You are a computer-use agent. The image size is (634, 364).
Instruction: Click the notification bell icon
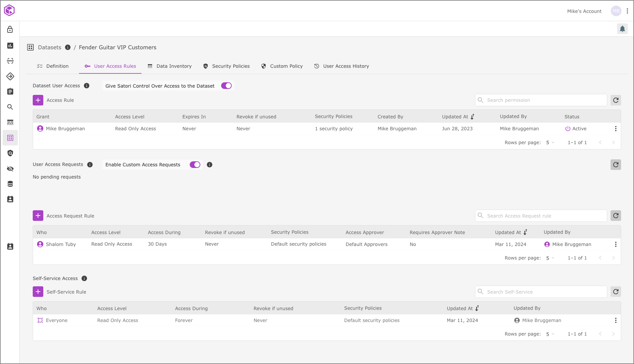tap(622, 29)
